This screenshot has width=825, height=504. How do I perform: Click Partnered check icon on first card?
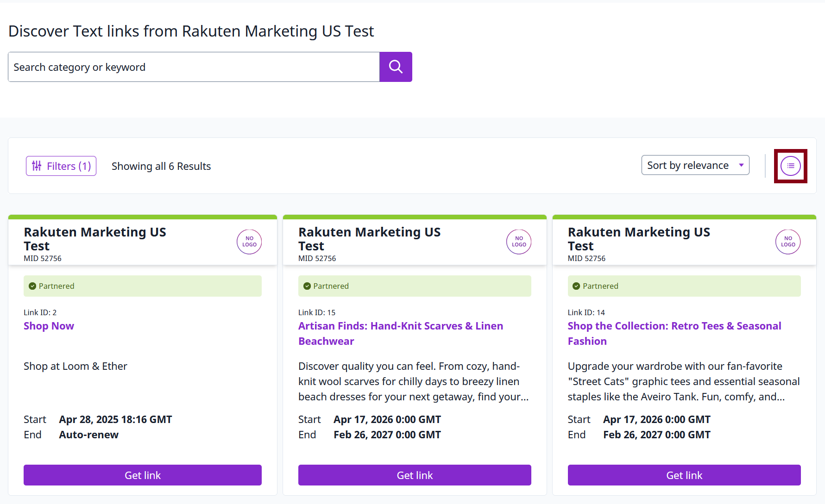[32, 286]
